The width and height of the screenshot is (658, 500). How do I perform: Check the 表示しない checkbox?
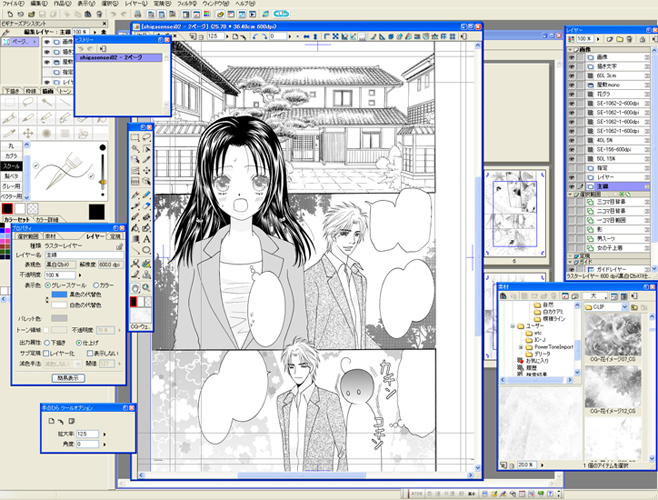click(x=89, y=353)
